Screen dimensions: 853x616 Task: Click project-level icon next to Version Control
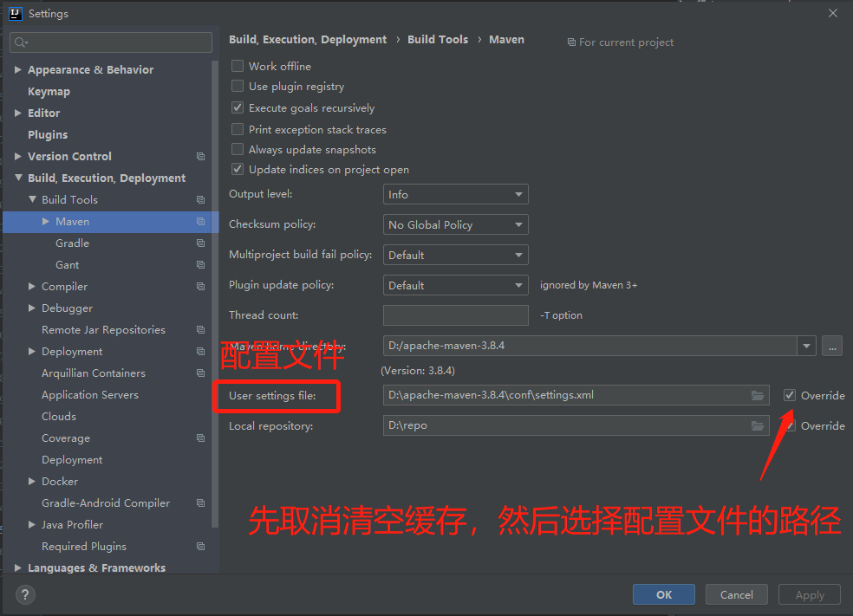coord(201,157)
